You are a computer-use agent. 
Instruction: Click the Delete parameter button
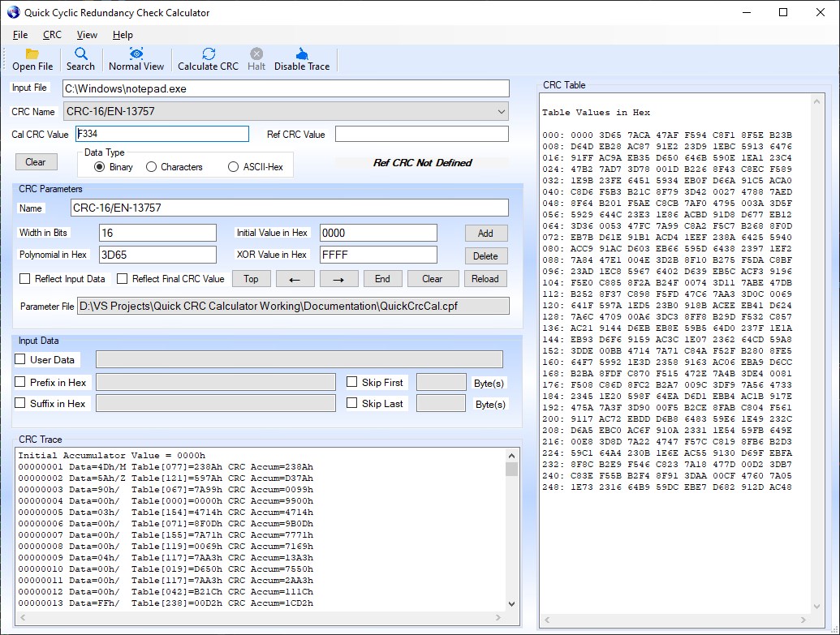point(485,255)
